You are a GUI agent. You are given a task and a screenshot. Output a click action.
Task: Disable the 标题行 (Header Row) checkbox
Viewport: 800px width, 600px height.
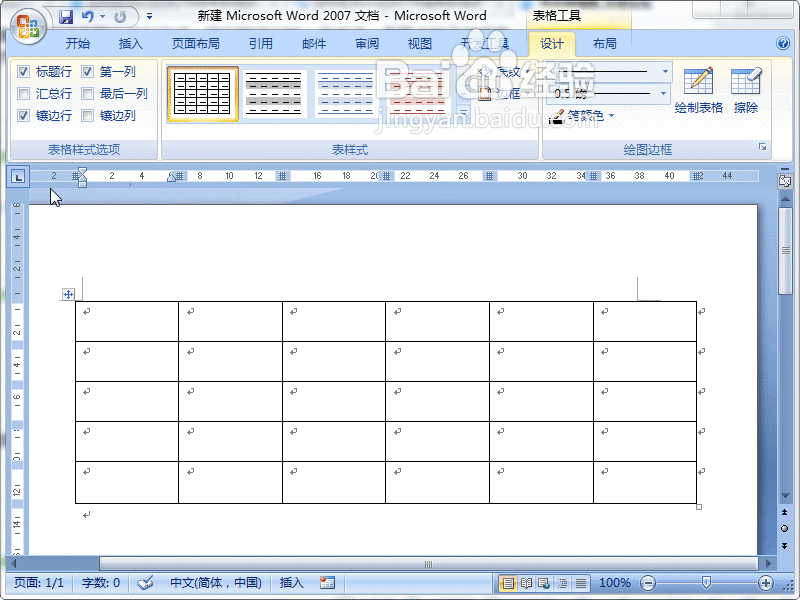click(x=25, y=72)
